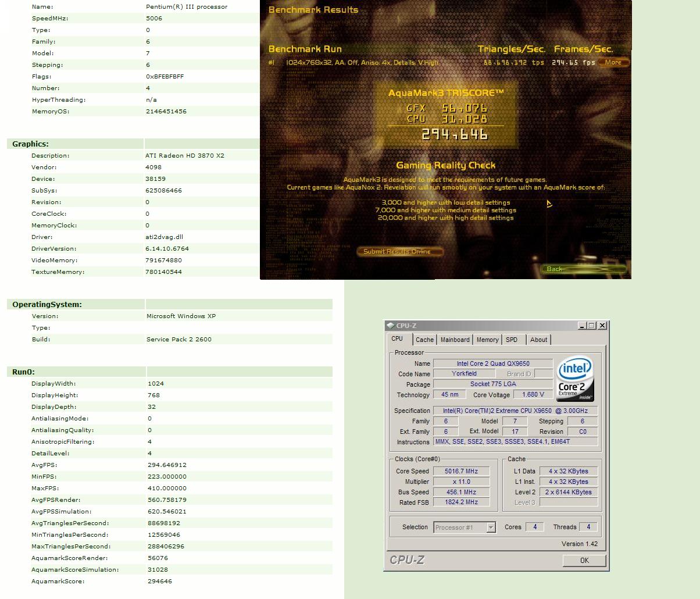Click the Benchmark Results heading

313,10
